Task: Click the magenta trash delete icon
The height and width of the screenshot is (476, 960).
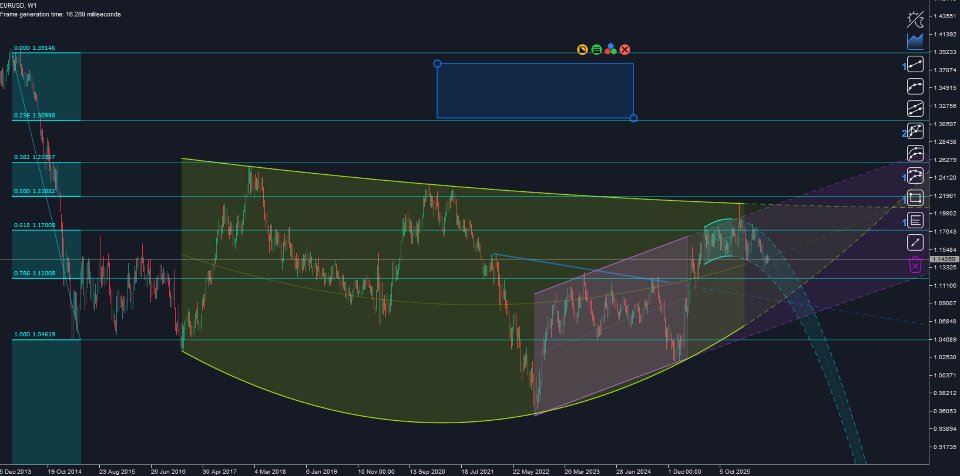Action: click(x=915, y=265)
